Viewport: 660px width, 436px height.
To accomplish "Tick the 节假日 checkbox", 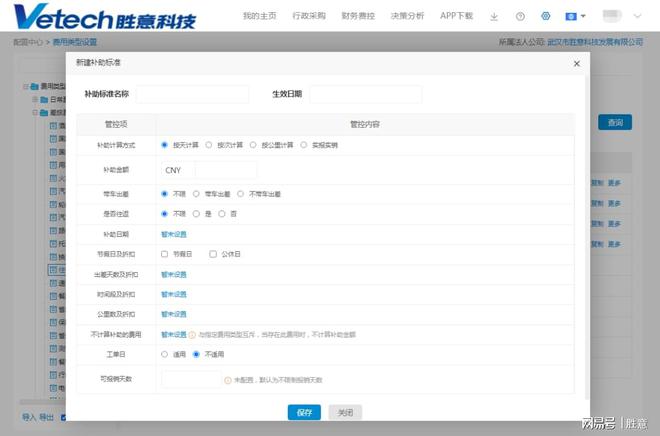I will tap(165, 254).
